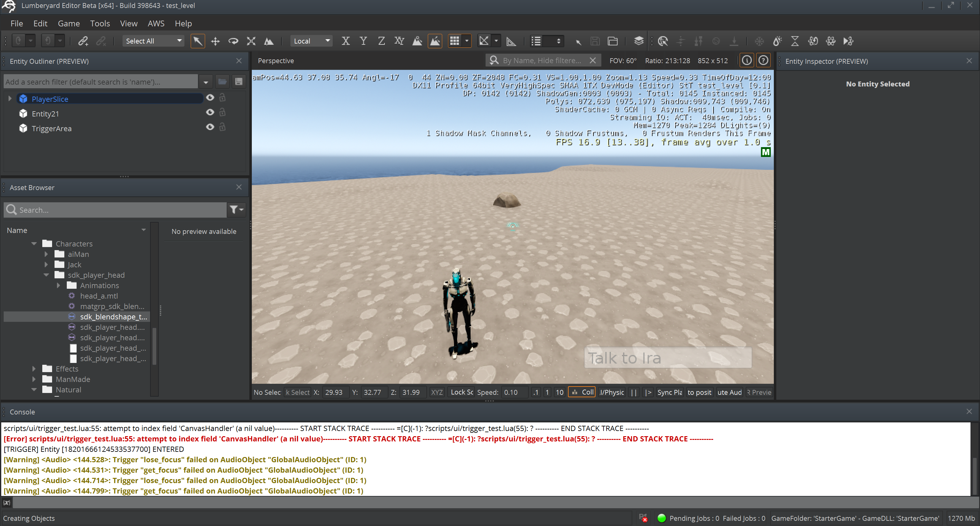Open the layers stack icon
The height and width of the screenshot is (526, 980).
639,41
